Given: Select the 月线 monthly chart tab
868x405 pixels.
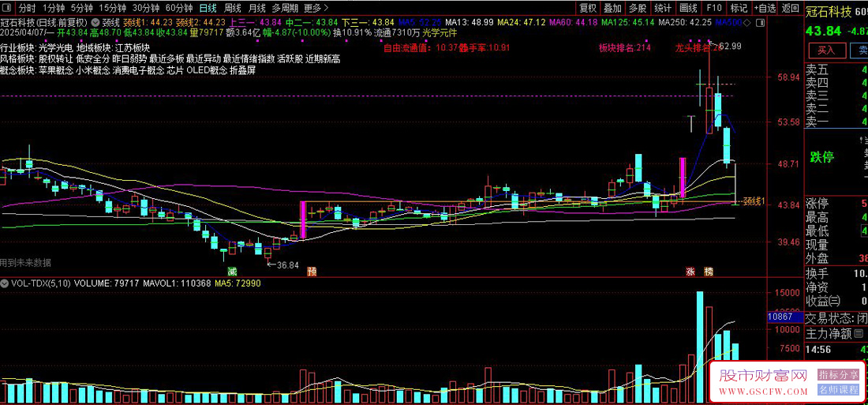Looking at the screenshot, I should pyautogui.click(x=256, y=9).
